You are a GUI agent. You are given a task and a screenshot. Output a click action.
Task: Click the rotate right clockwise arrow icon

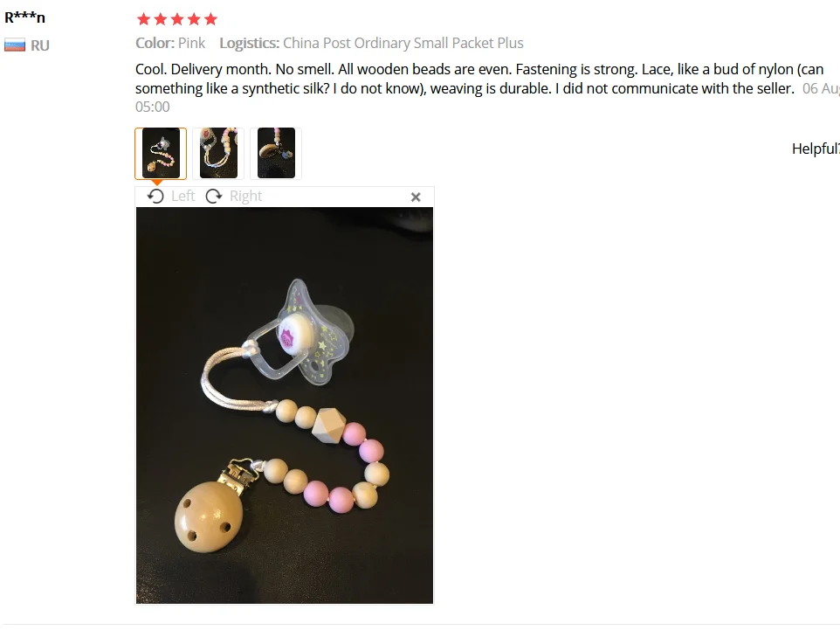[x=214, y=197]
